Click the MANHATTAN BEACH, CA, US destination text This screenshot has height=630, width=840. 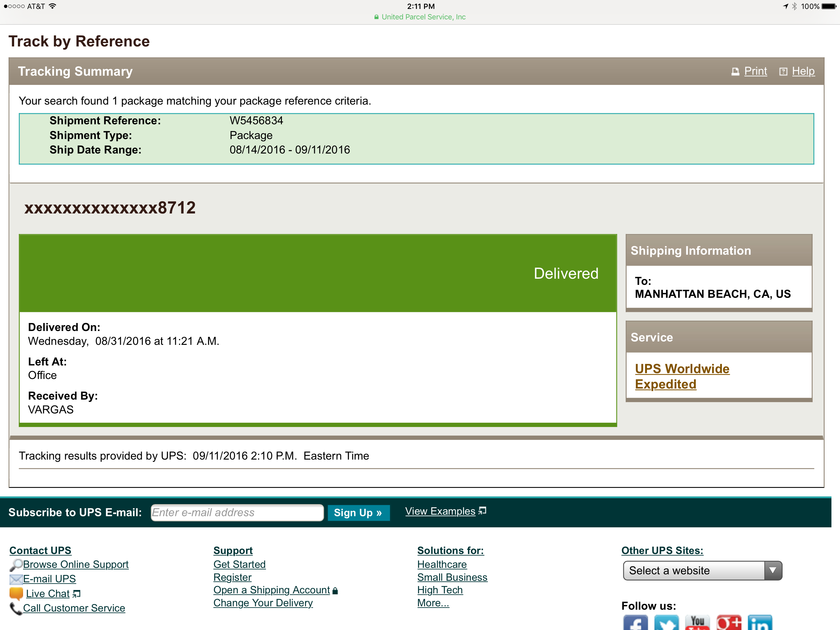(x=713, y=294)
